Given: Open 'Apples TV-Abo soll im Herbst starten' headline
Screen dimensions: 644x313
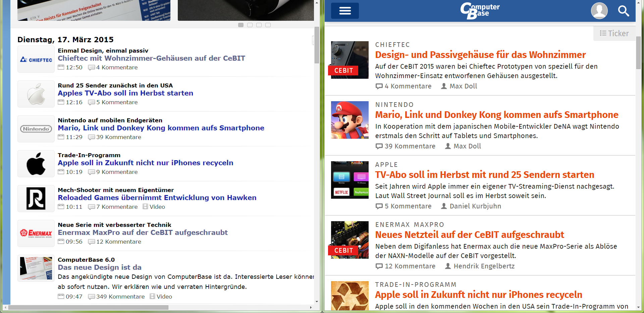Looking at the screenshot, I should [125, 93].
